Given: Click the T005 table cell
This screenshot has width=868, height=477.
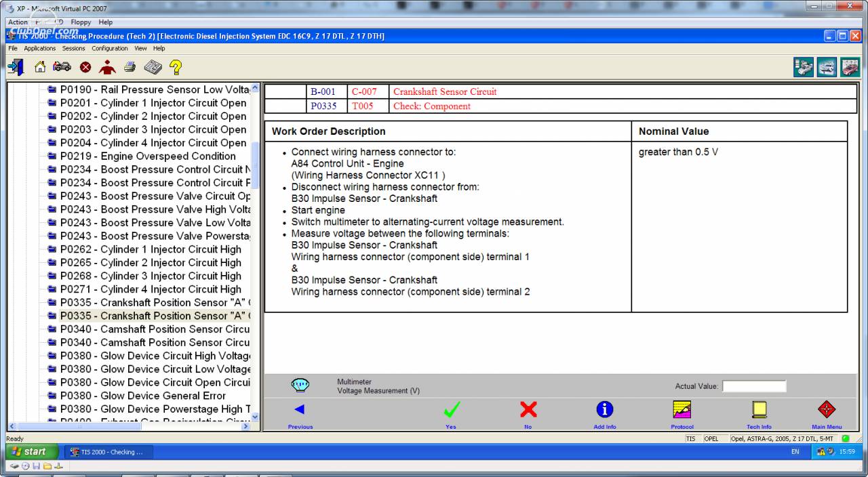Looking at the screenshot, I should pyautogui.click(x=368, y=106).
